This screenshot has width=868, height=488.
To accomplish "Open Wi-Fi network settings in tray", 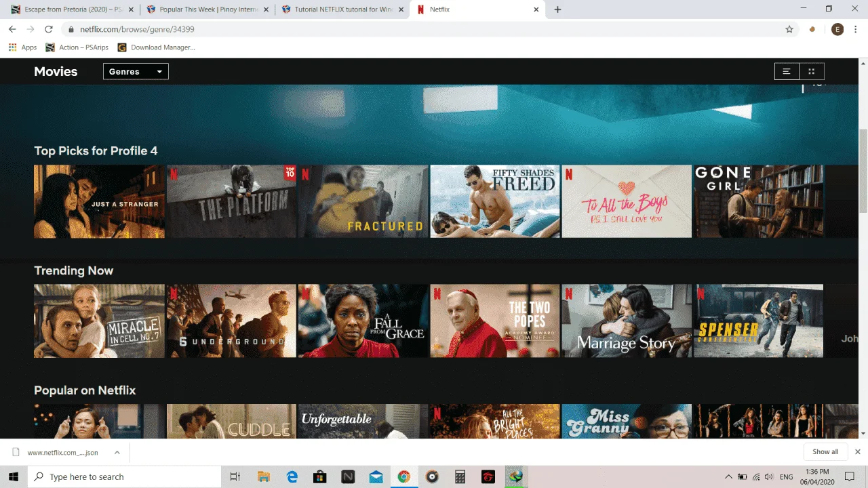I will point(755,477).
